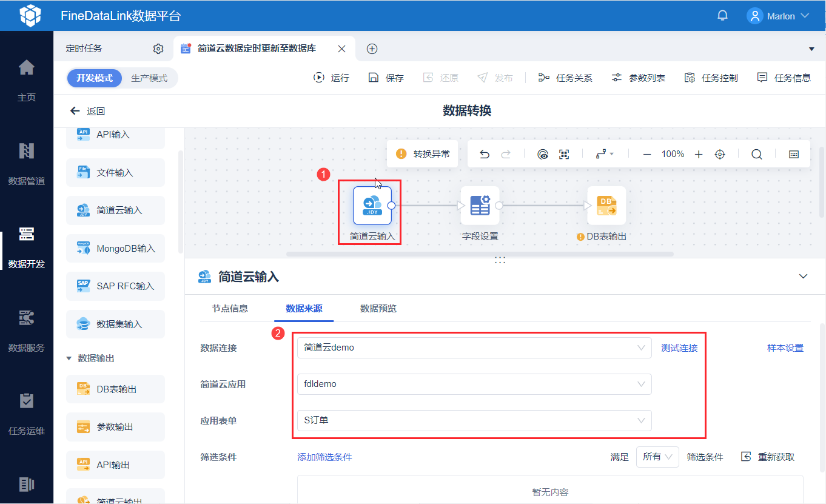Click the undo arrow in canvas toolbar
826x504 pixels.
tap(484, 154)
